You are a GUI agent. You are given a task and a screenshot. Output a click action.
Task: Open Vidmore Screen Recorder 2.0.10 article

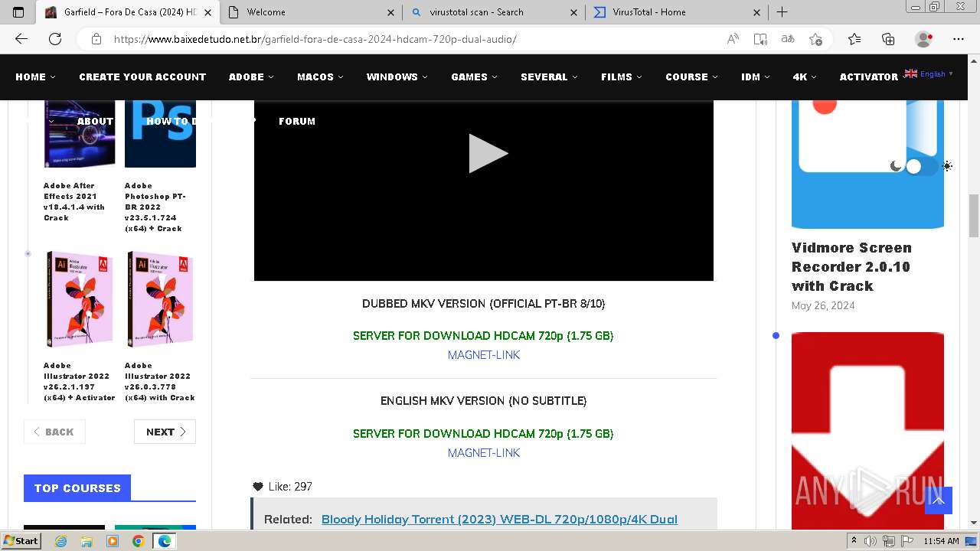(x=851, y=267)
